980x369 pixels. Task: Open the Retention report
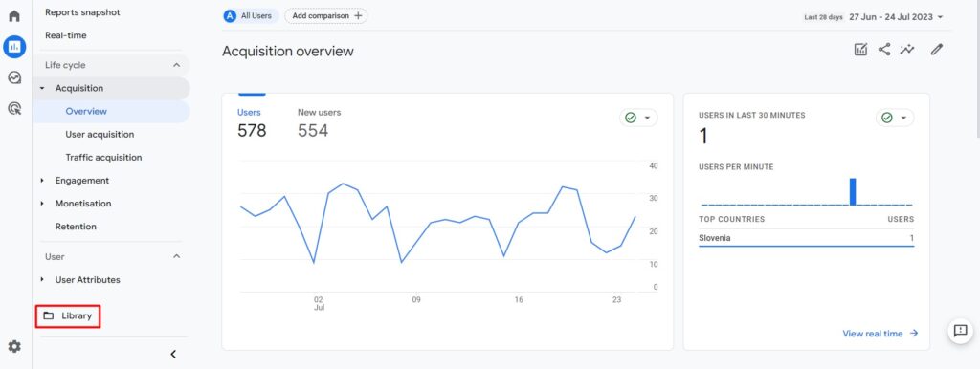point(76,227)
